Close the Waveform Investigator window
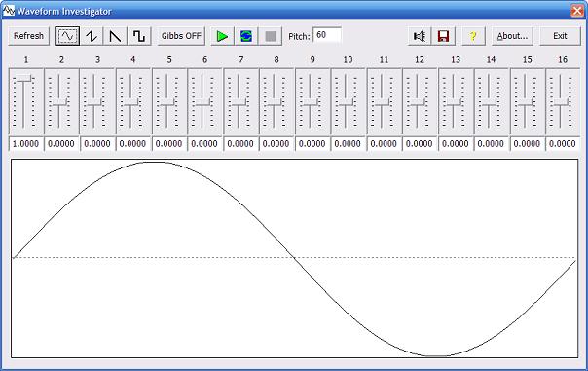 pos(577,11)
